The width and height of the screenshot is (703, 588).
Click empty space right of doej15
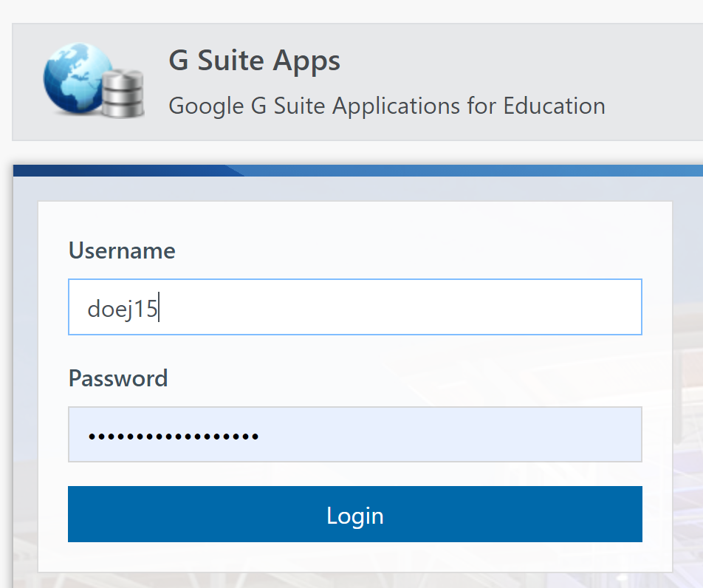coord(399,307)
